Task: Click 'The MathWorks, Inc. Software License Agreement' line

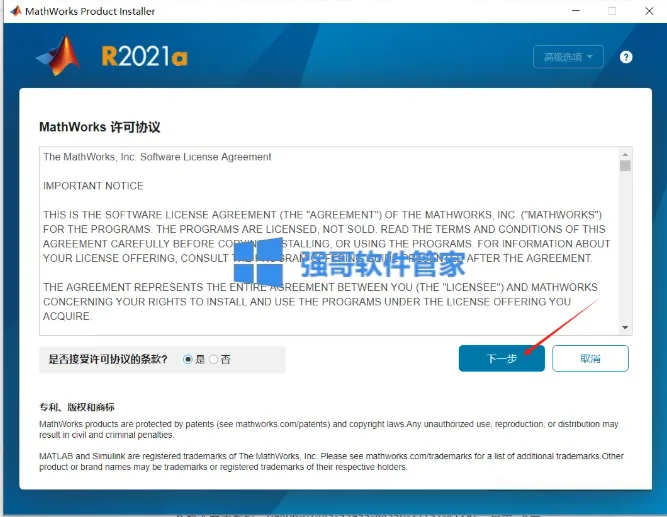Action: [x=157, y=157]
